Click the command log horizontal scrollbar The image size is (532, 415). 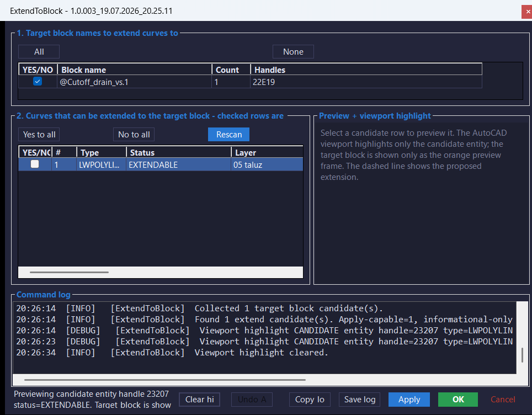[x=165, y=380]
